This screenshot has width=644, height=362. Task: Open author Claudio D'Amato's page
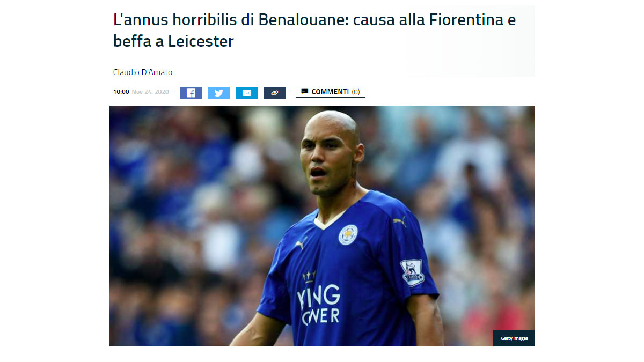143,72
